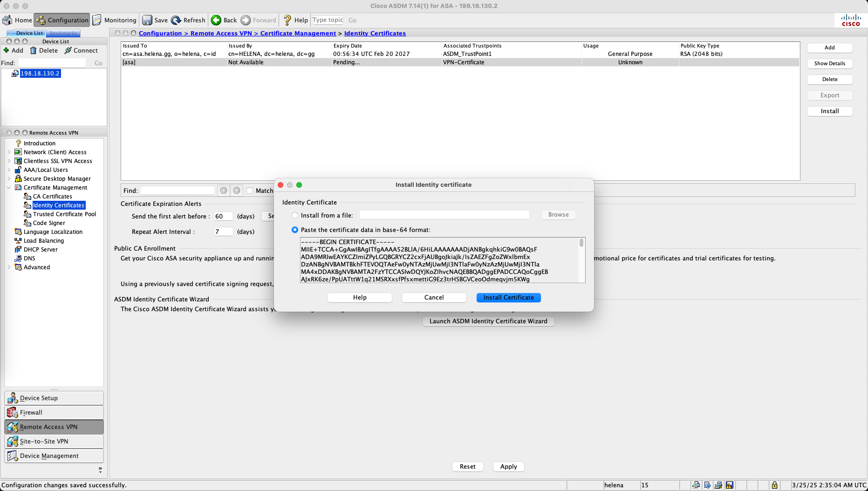Expand the Network (Client) Access node
The width and height of the screenshot is (868, 491).
[9, 152]
